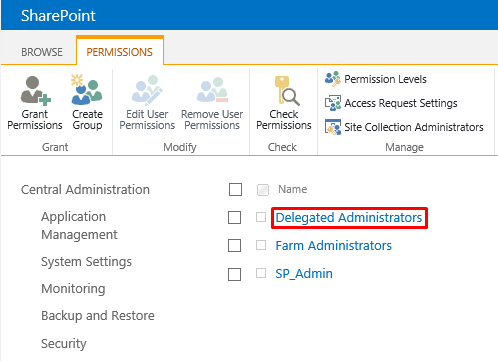Go to Central Administration home
Screen dimensions: 498x361
pyautogui.click(x=85, y=190)
